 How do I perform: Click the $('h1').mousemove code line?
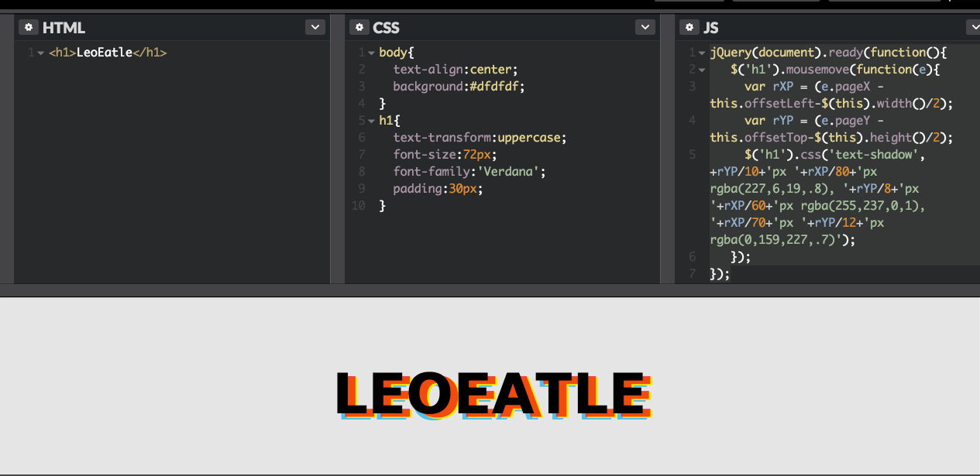(835, 70)
